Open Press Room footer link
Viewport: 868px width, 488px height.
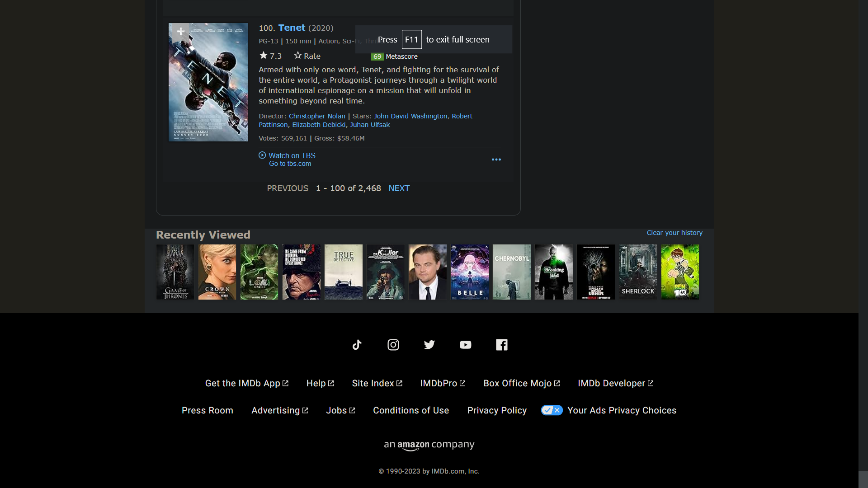208,410
